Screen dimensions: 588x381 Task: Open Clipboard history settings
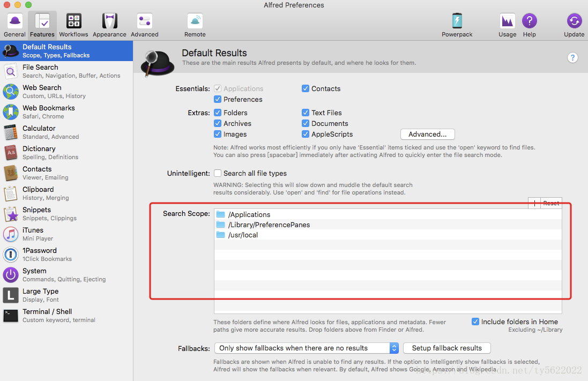pos(66,193)
